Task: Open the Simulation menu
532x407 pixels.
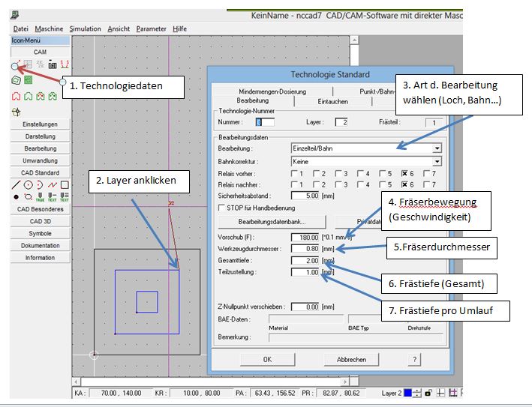Action: tap(85, 28)
